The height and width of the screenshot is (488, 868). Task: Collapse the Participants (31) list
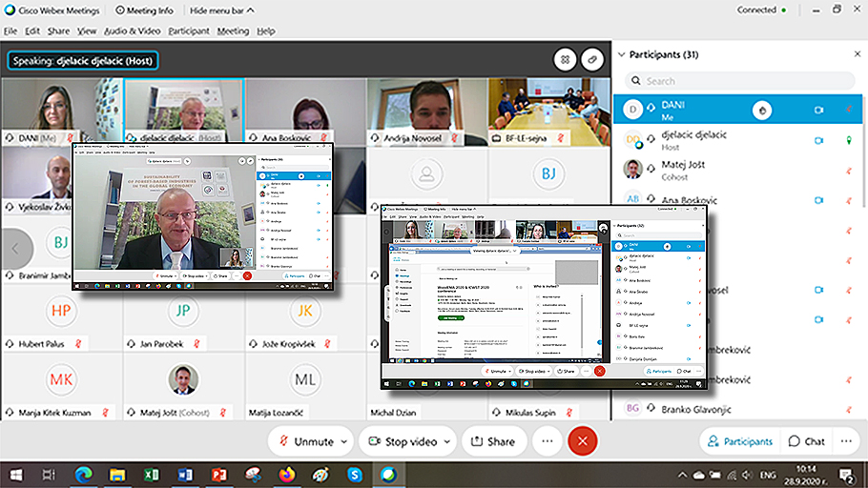coord(621,54)
